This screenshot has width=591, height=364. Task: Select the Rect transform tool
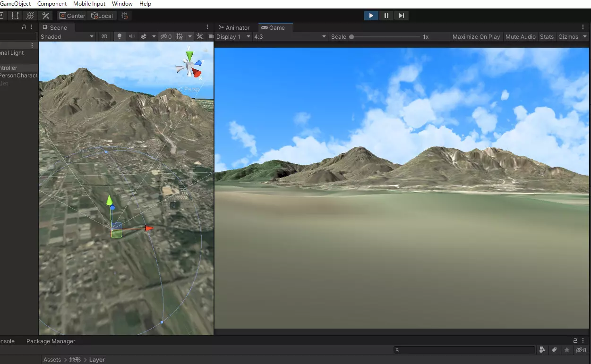pyautogui.click(x=15, y=16)
